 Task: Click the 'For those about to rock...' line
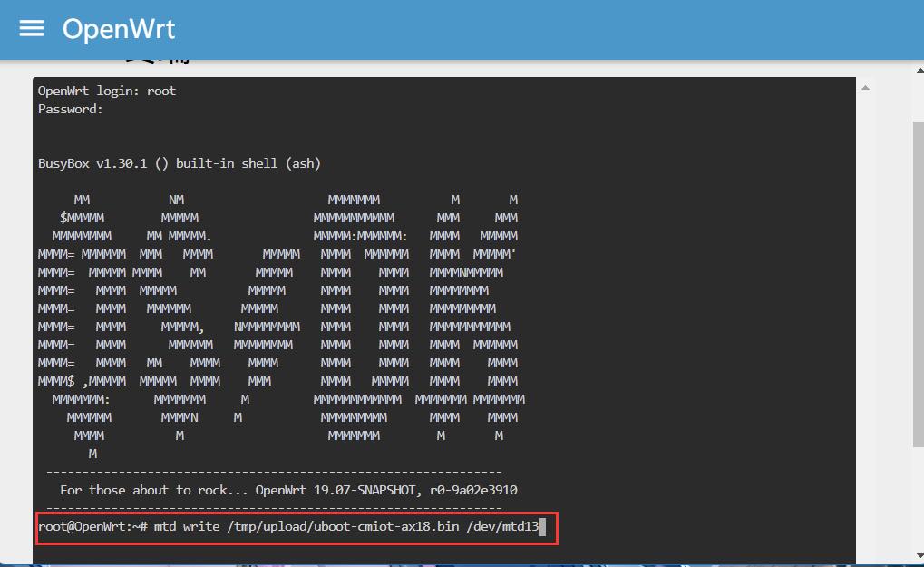coord(288,490)
